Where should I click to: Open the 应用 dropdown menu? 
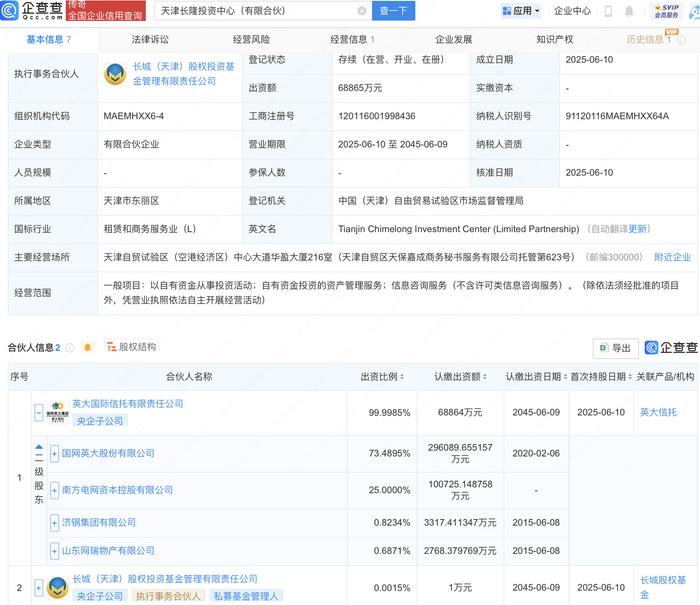[x=521, y=11]
